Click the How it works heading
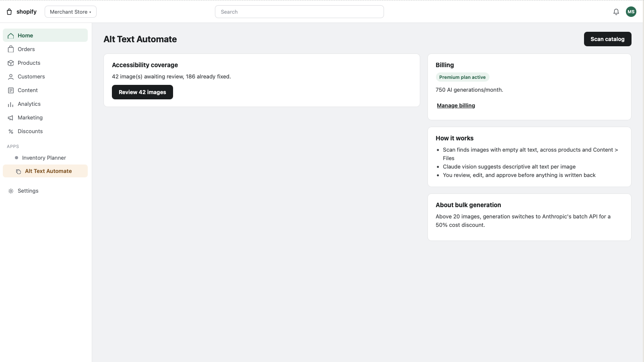 [x=454, y=138]
